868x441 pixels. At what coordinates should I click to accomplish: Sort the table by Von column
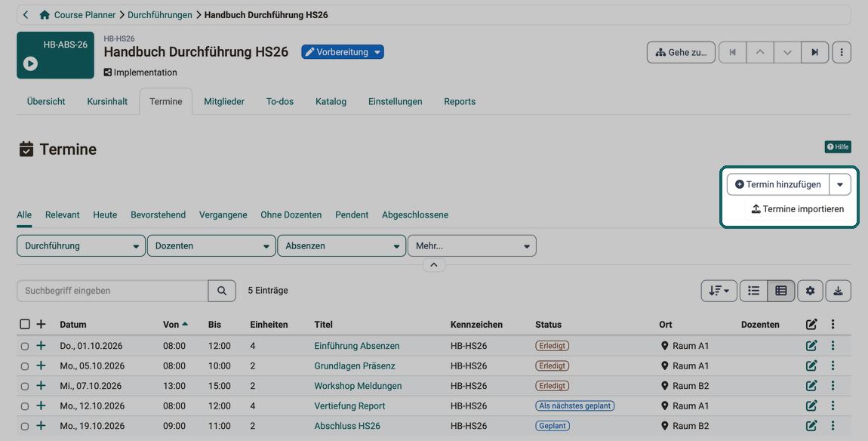coord(175,325)
